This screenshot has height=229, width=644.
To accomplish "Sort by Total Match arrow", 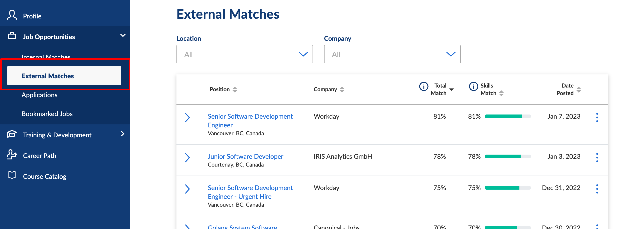I will (x=451, y=90).
